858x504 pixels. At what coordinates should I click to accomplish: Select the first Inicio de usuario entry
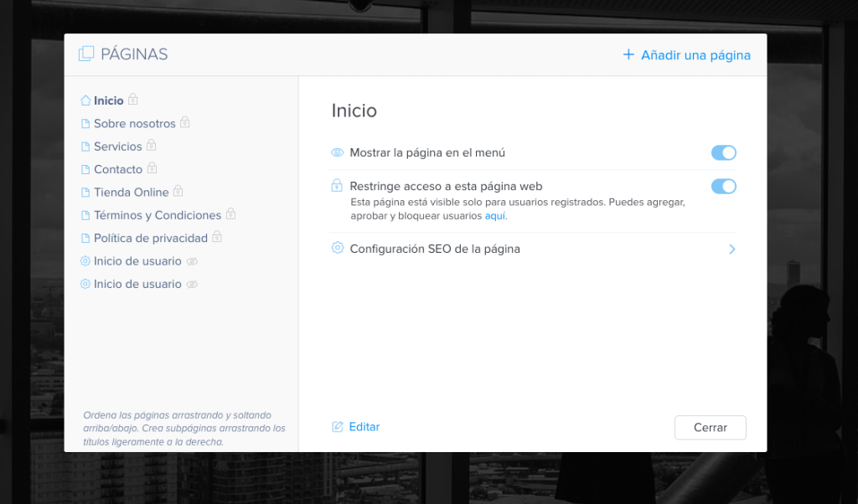pos(137,261)
